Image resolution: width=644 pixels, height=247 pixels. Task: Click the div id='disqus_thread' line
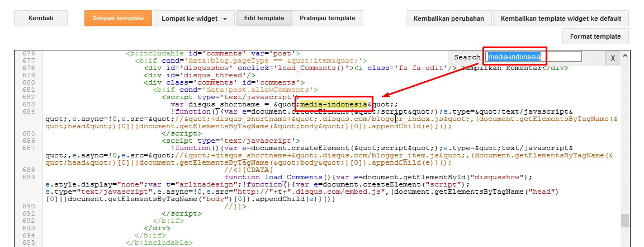point(200,76)
